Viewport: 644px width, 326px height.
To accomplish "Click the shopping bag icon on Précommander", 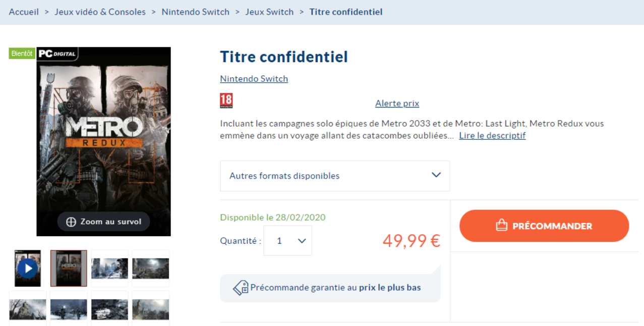I will pyautogui.click(x=501, y=226).
